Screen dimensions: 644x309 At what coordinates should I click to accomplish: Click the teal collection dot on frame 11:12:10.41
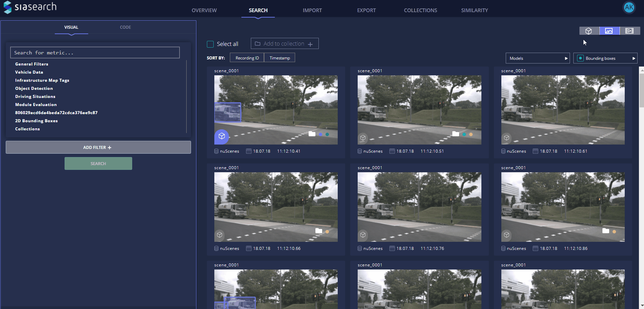327,134
